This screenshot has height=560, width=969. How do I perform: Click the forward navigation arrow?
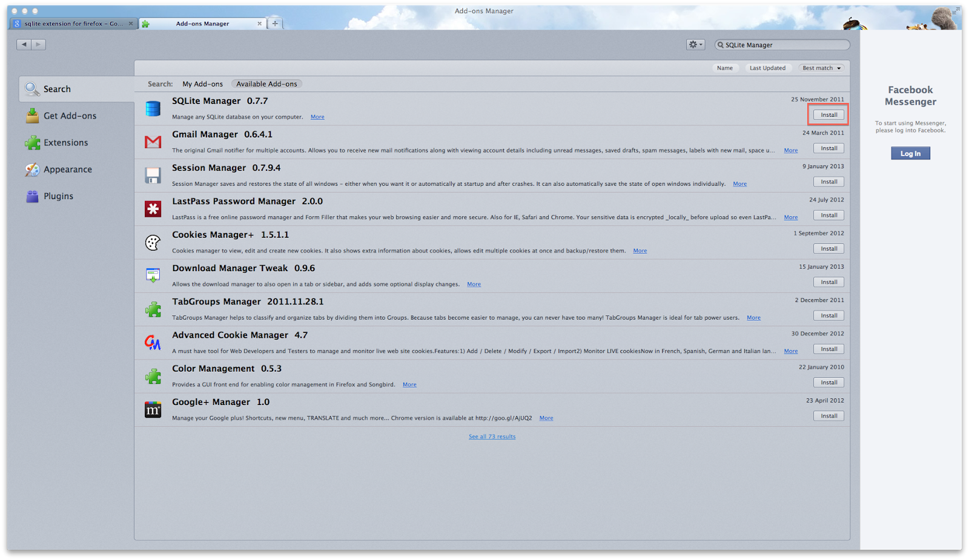pyautogui.click(x=38, y=44)
